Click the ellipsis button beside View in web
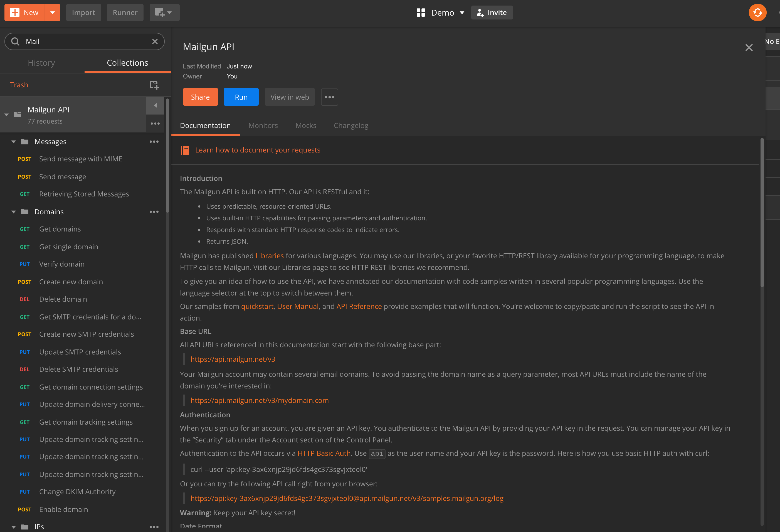The width and height of the screenshot is (780, 532). tap(329, 97)
